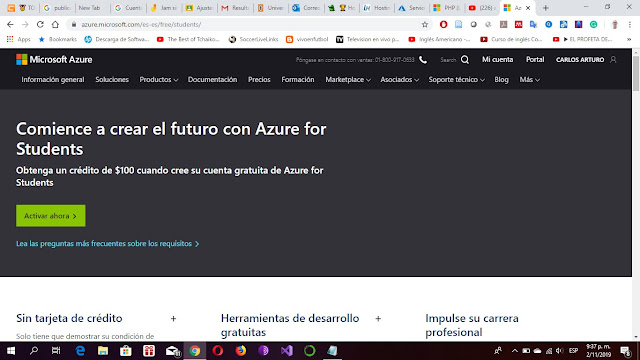The height and width of the screenshot is (360, 640).
Task: Expand the Productos dropdown
Action: [x=158, y=80]
